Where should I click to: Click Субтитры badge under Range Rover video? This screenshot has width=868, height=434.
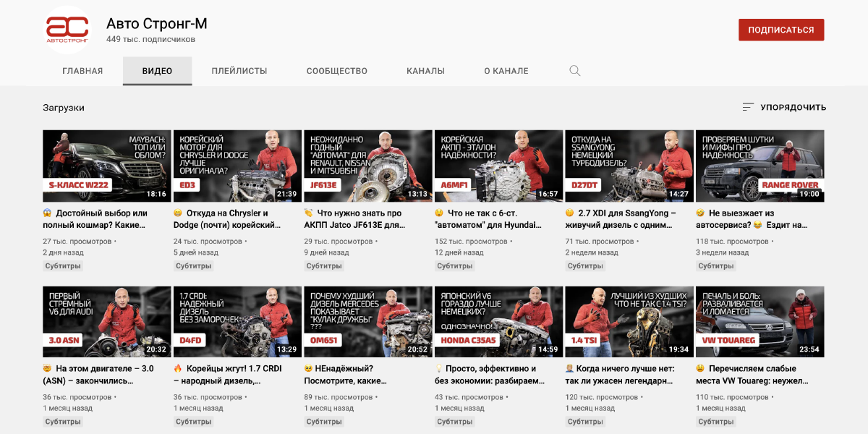point(716,266)
